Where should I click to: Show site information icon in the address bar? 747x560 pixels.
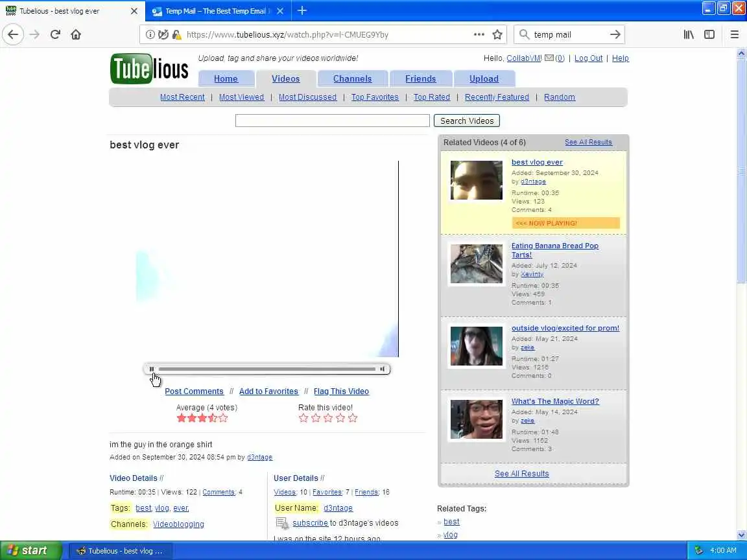tap(150, 34)
